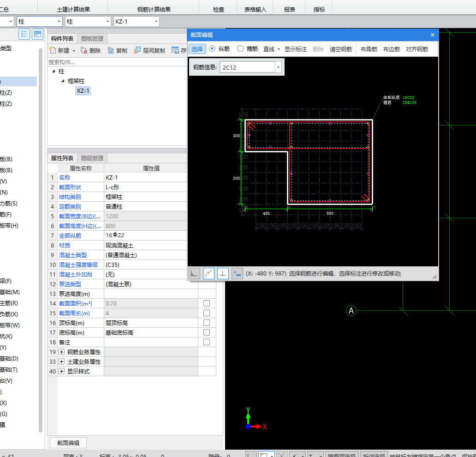Switch to the 图纸管理 tab

coord(92,39)
